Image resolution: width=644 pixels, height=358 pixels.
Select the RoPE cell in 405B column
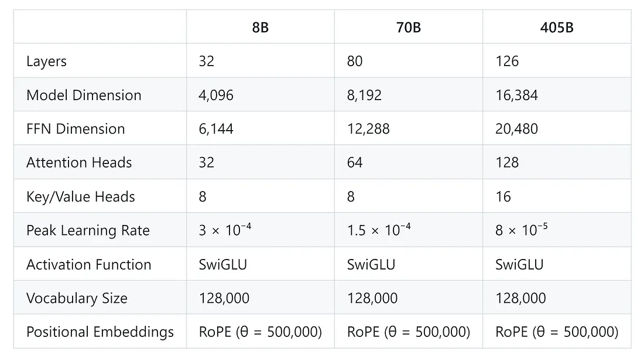tap(556, 332)
